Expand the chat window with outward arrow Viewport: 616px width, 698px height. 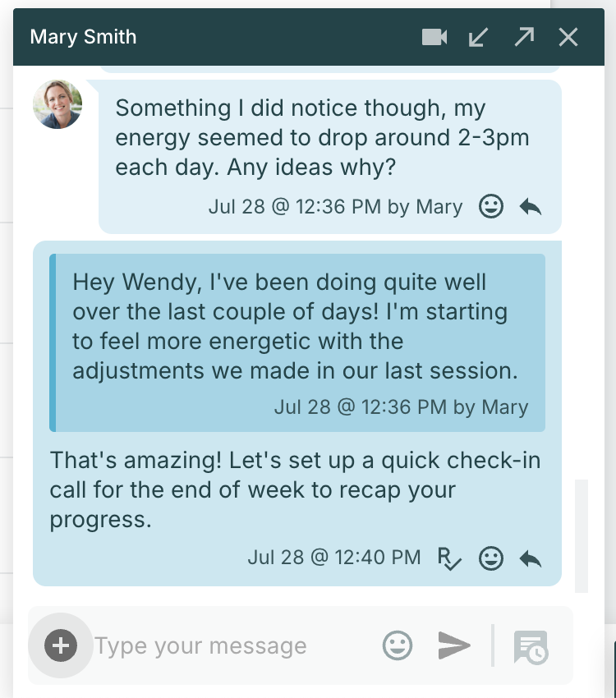click(x=524, y=37)
